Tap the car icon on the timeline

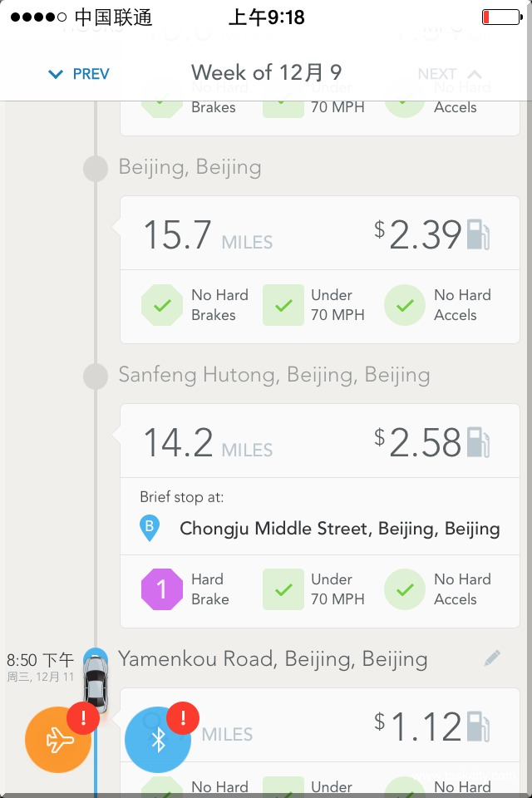coord(96,683)
